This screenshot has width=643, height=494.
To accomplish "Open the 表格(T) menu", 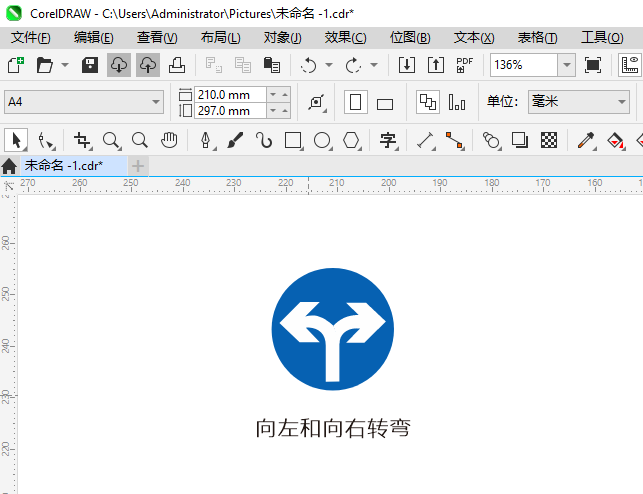I will (538, 38).
